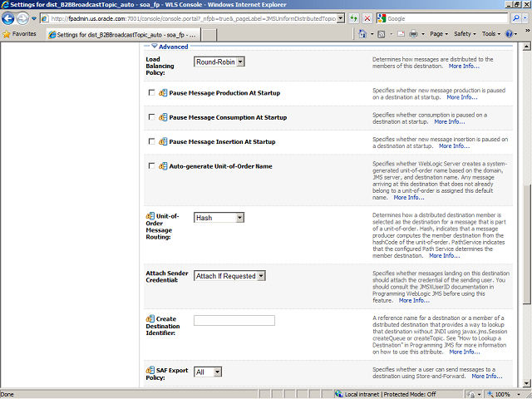Expand Attach Sender Credential dropdown
This screenshot has width=532, height=399.
point(229,276)
